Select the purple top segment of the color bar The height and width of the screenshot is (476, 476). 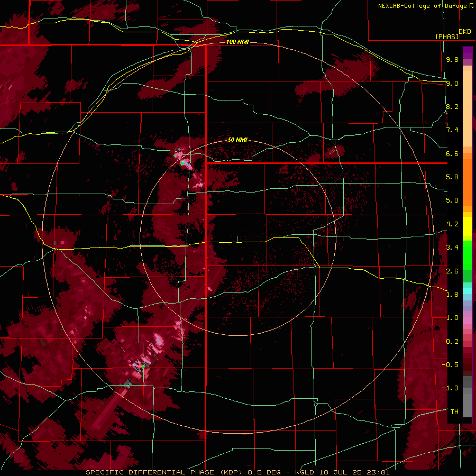click(x=467, y=53)
